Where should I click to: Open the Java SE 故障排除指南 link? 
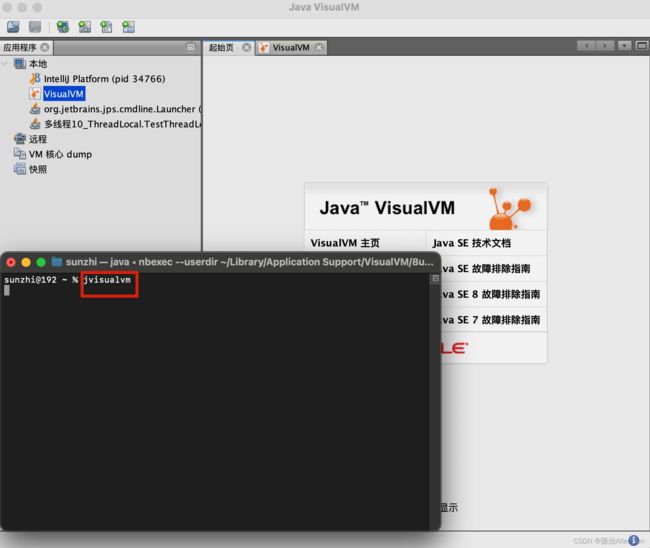click(x=486, y=269)
